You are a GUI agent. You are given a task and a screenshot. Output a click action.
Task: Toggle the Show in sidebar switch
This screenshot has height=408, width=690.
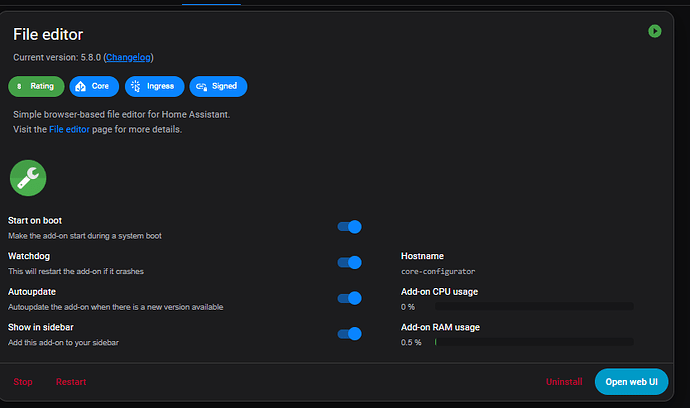point(349,334)
